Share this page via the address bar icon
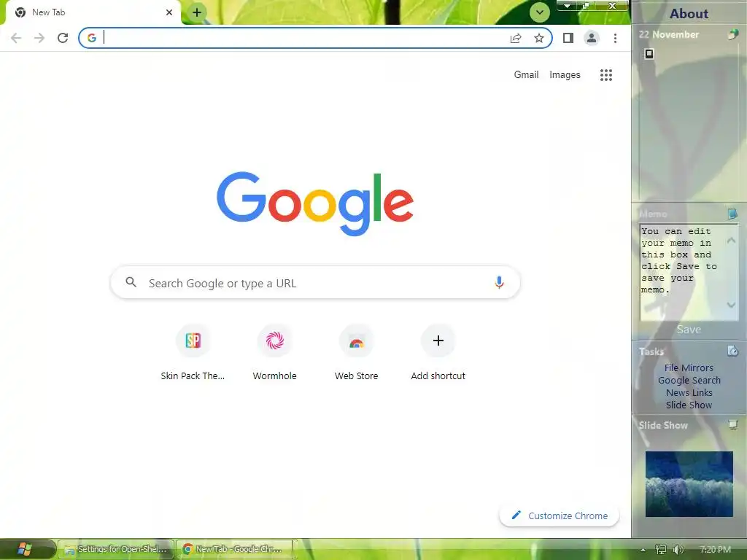This screenshot has width=747, height=560. pyautogui.click(x=516, y=38)
